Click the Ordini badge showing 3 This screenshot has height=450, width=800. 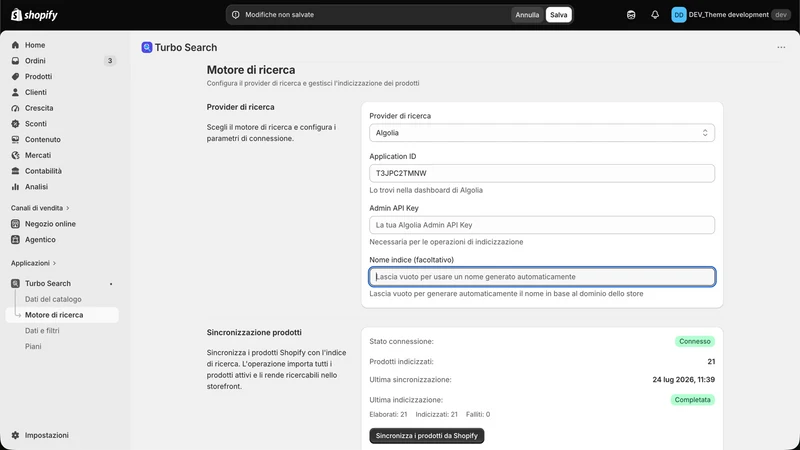(110, 61)
